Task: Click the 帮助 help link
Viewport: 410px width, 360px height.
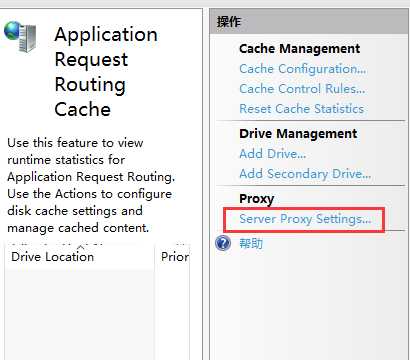Action: click(251, 244)
